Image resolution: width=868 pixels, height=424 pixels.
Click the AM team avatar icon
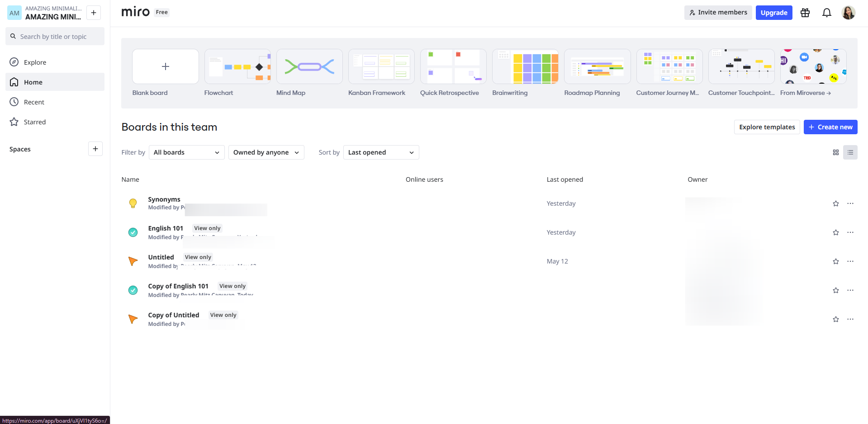tap(14, 13)
